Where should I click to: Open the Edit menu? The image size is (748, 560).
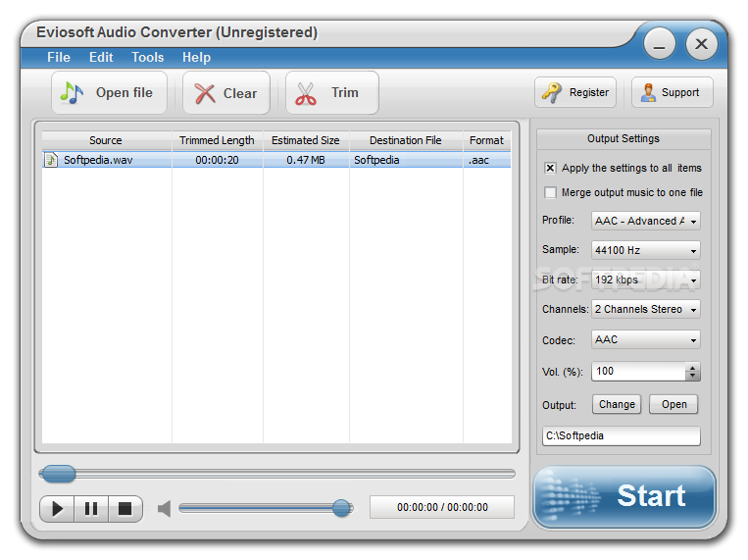101,57
